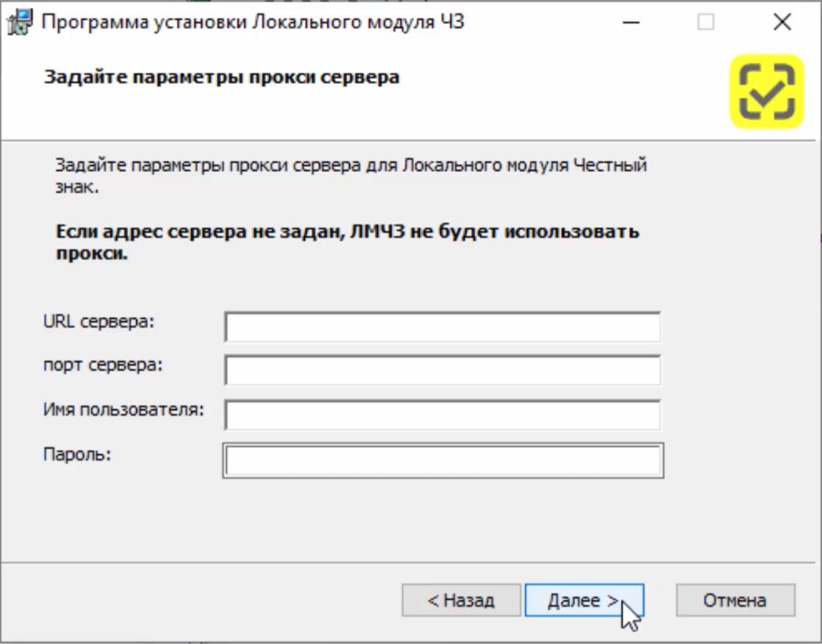Focus the URL сервера input field
This screenshot has width=822, height=644.
(443, 327)
